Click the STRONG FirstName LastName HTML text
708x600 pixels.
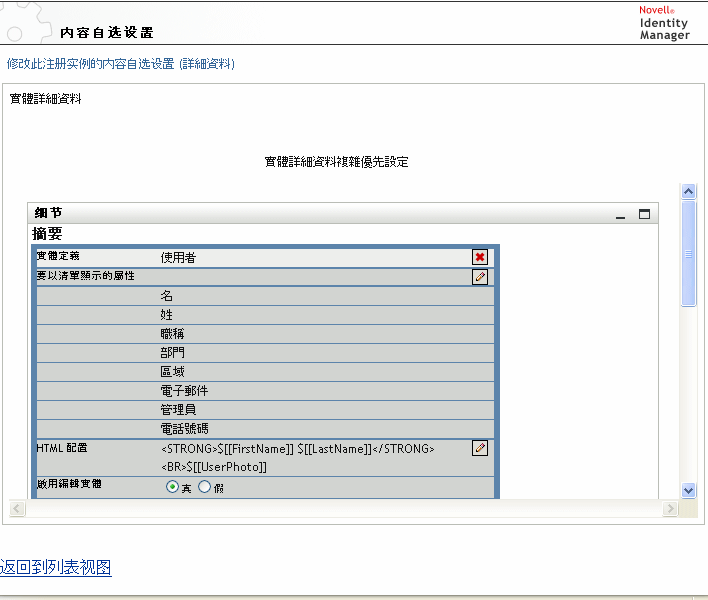pos(298,449)
